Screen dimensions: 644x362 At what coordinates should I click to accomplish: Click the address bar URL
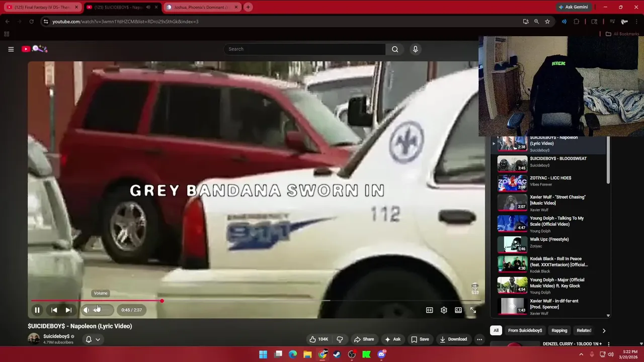pyautogui.click(x=125, y=22)
